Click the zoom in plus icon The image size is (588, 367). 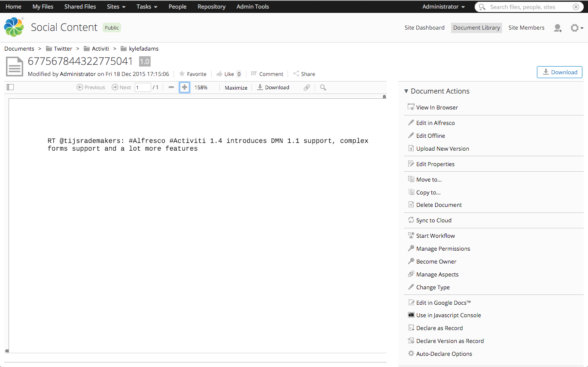pyautogui.click(x=185, y=87)
